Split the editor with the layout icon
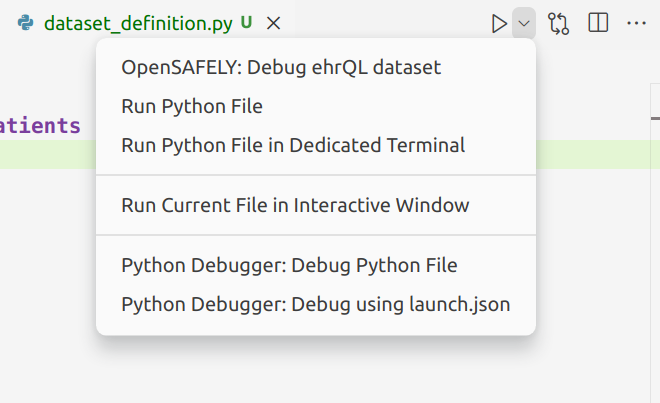 point(598,23)
